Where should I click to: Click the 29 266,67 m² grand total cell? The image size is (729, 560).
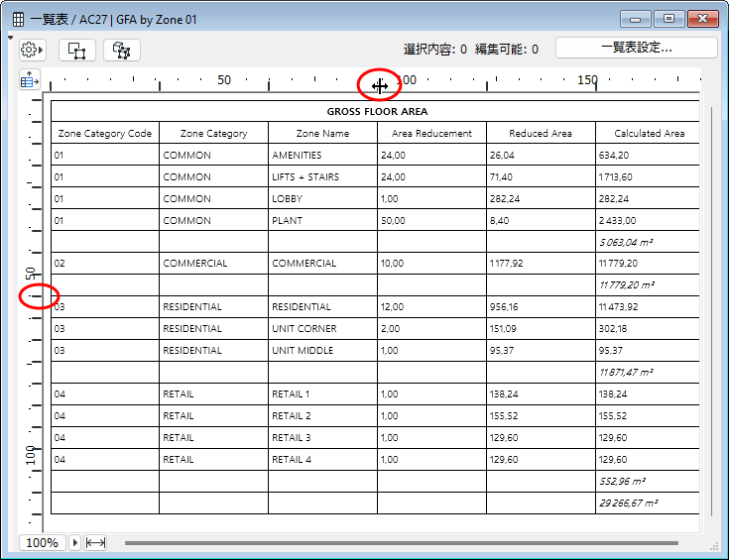[x=648, y=504]
